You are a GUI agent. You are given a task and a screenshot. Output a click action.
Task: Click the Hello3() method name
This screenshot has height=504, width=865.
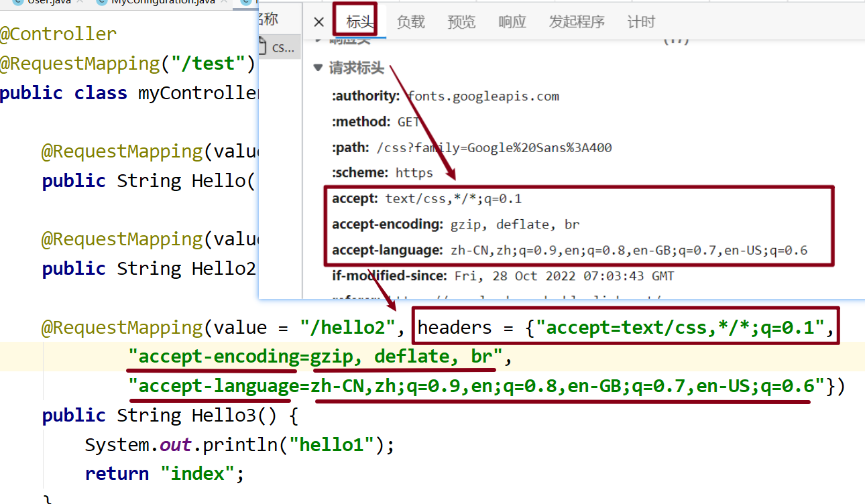coord(234,416)
